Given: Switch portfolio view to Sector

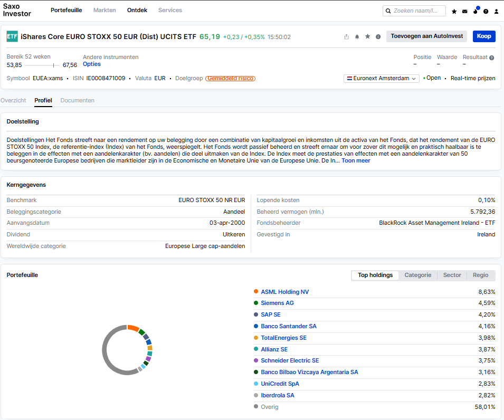Looking at the screenshot, I should 452,275.
